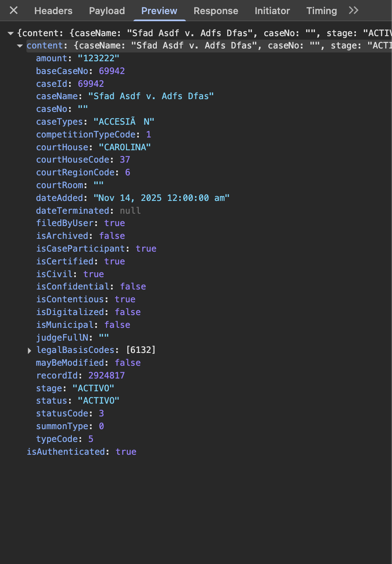Select the courtHouse "CAROLINA" value
Viewport: 392px width, 564px height.
[125, 147]
